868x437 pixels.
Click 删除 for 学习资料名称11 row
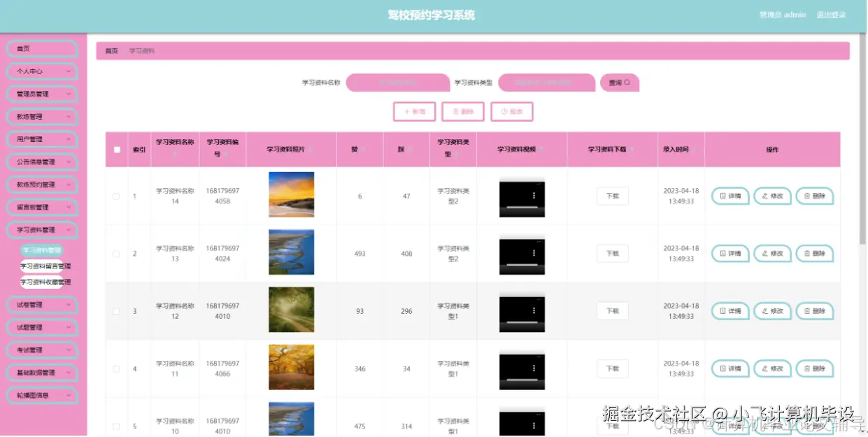click(815, 368)
